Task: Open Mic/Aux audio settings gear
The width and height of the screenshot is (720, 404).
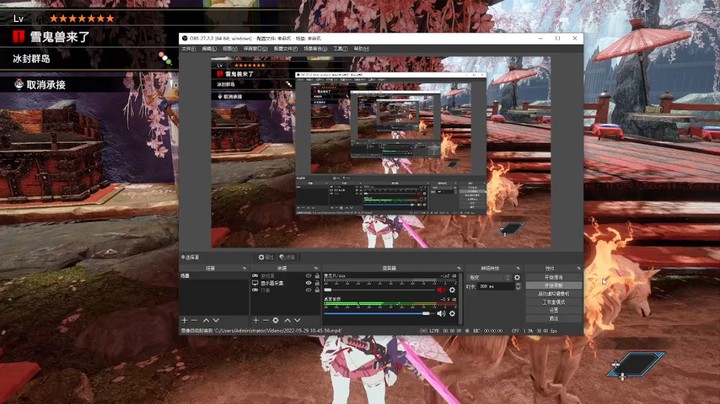Action: (x=452, y=290)
